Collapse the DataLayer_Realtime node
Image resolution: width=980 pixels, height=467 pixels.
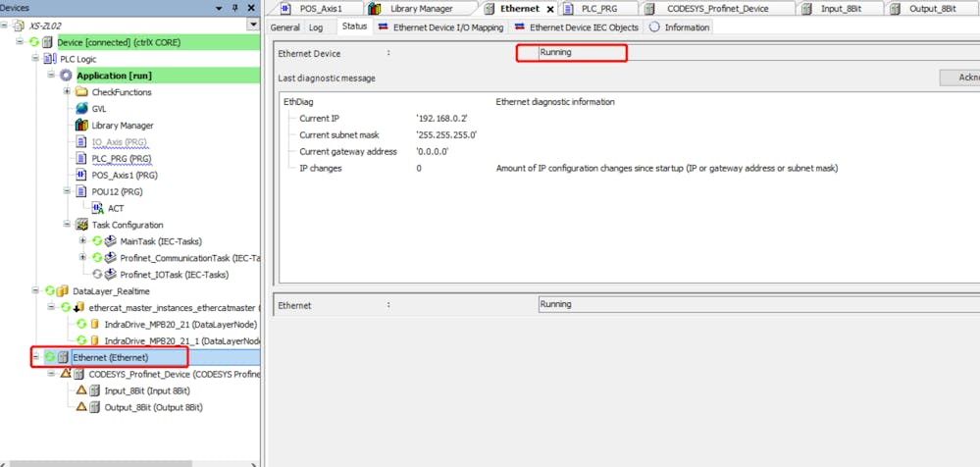pos(36,290)
